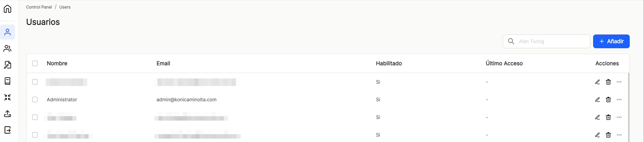Click the Users breadcrumb link
The image size is (644, 142).
65,7
